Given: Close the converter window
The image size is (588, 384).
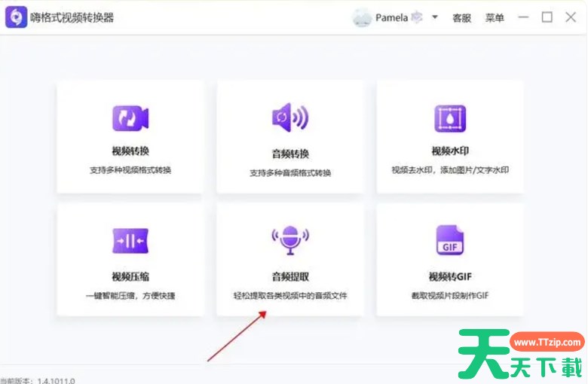Looking at the screenshot, I should coord(571,17).
